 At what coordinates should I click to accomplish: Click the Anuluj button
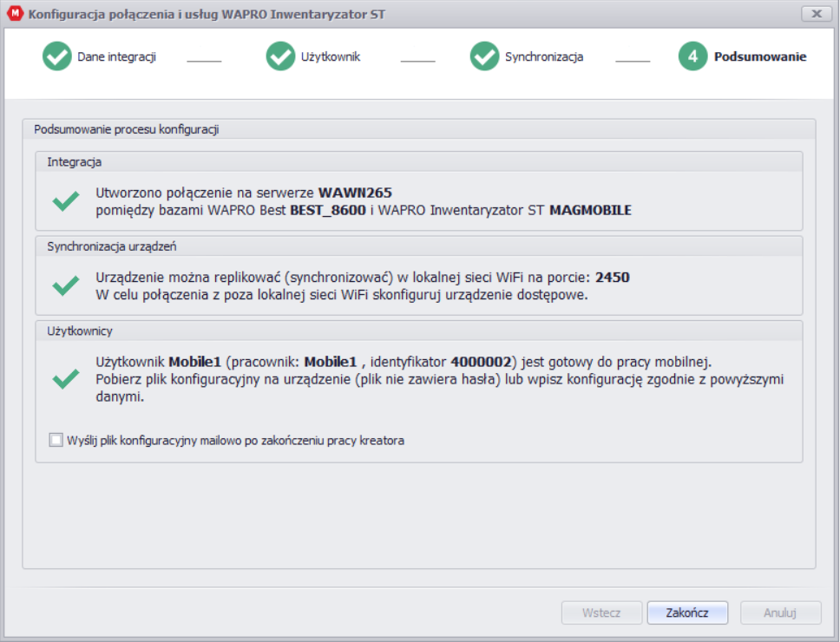point(780,613)
